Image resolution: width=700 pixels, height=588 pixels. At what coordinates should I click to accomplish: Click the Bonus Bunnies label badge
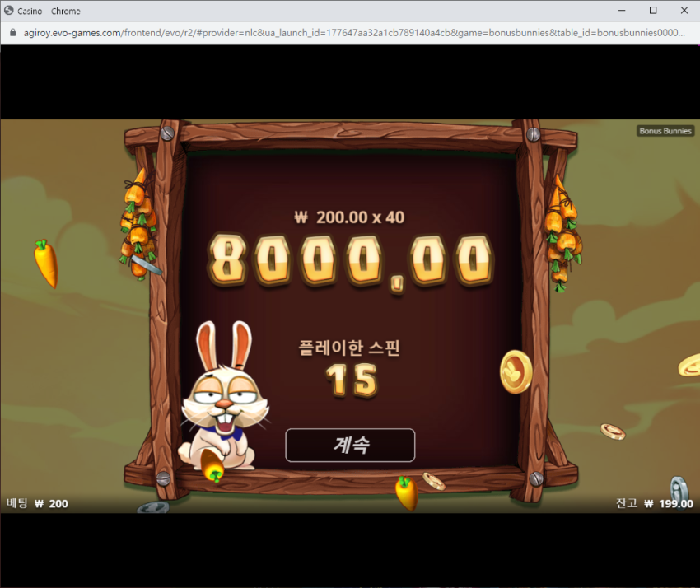(x=665, y=131)
